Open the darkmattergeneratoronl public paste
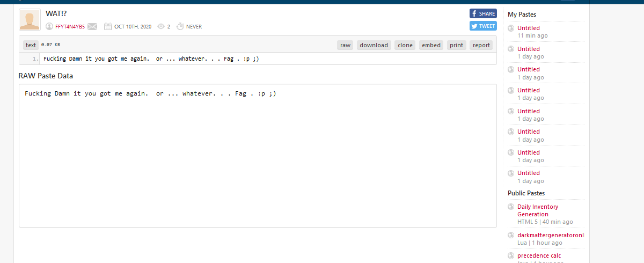The image size is (644, 263). click(x=551, y=235)
